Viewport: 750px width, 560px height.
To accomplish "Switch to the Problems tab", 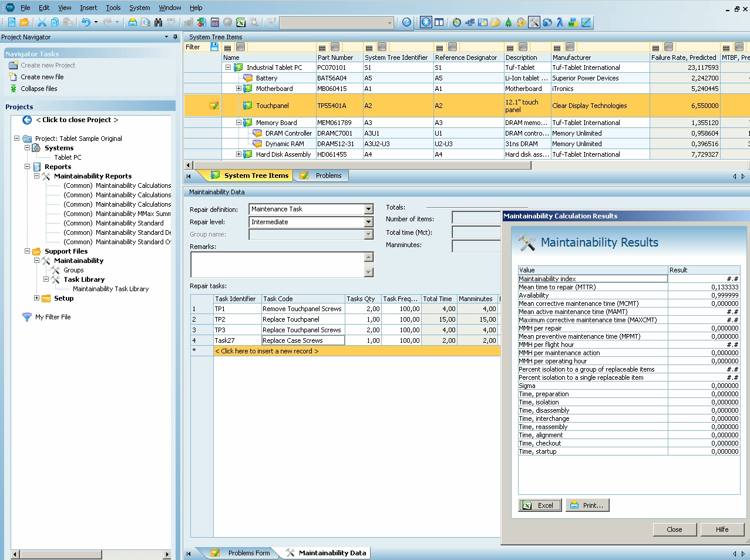I will click(x=328, y=176).
